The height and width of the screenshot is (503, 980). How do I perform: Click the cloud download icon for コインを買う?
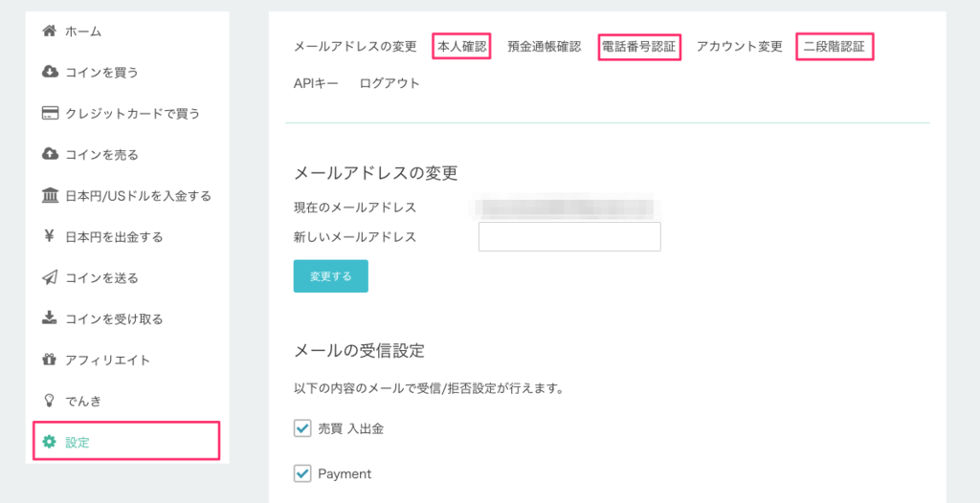tap(50, 73)
